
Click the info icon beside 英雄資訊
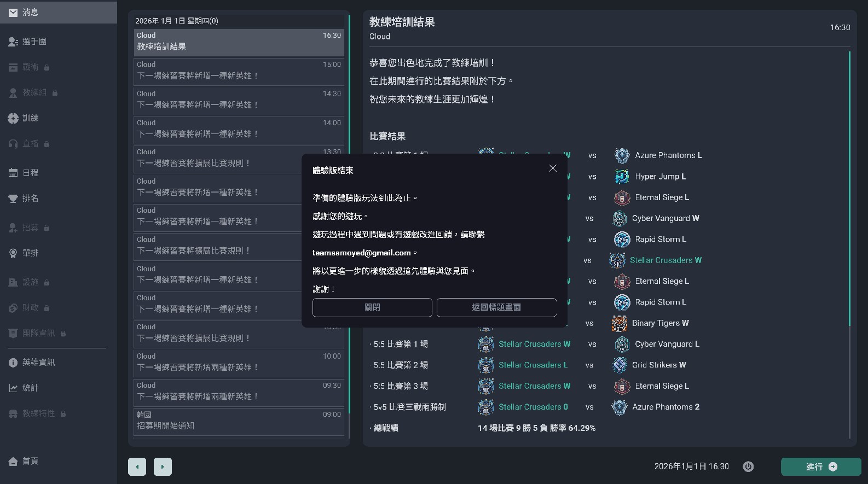pos(13,363)
